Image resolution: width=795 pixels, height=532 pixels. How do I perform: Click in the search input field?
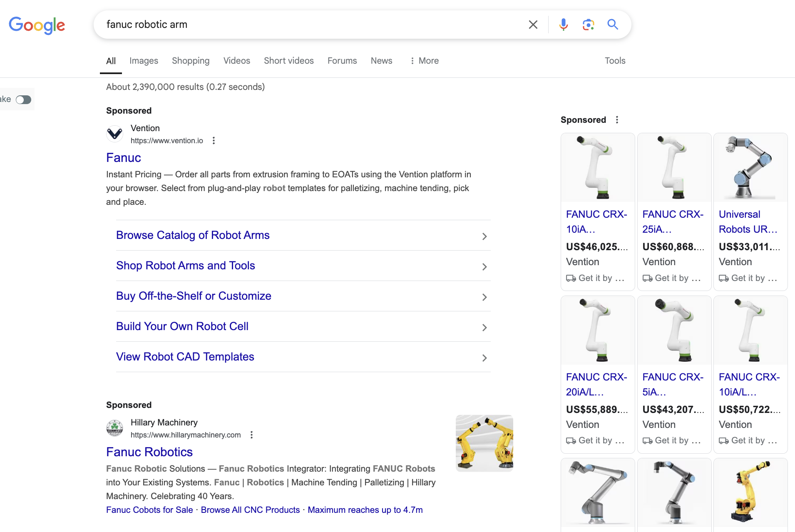pos(312,25)
